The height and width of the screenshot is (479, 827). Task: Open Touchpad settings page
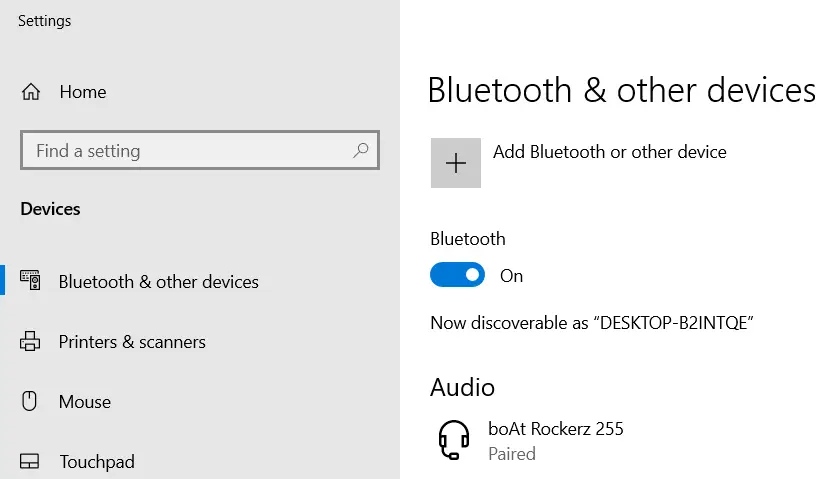point(97,462)
